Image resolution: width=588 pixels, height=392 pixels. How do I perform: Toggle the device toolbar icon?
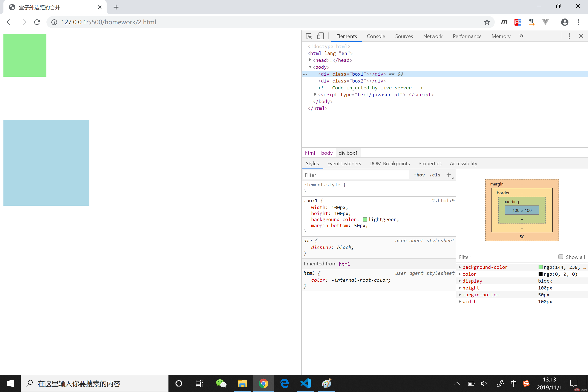(320, 36)
